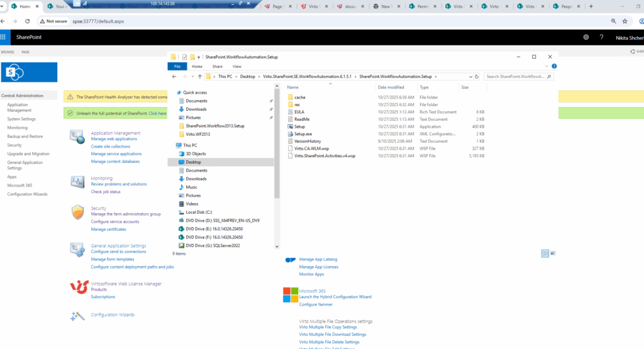644x349 pixels.
Task: Click the Health Analyzer warning triangle icon
Action: pyautogui.click(x=70, y=97)
